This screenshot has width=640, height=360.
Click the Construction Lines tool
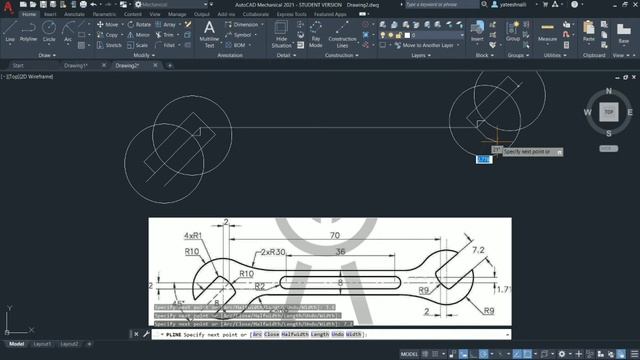(x=342, y=34)
